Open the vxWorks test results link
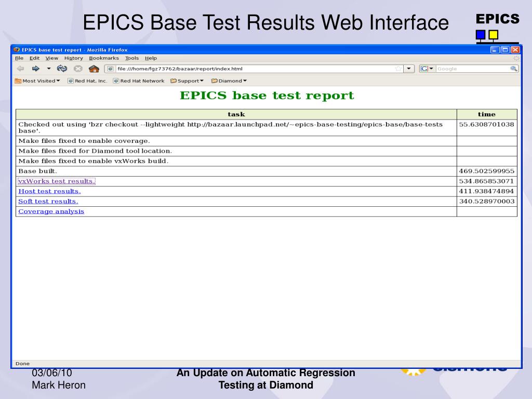This screenshot has width=532, height=399. [56, 181]
